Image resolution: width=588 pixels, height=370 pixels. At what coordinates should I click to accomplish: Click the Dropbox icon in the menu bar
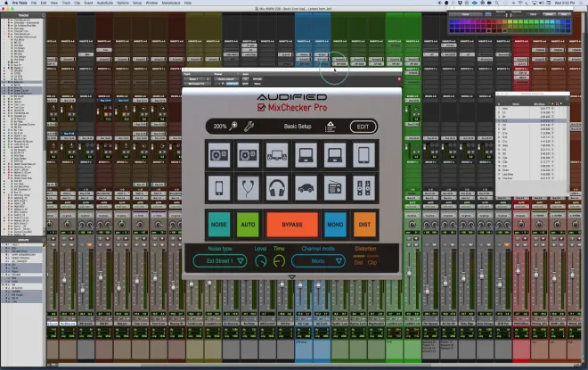[x=460, y=3]
